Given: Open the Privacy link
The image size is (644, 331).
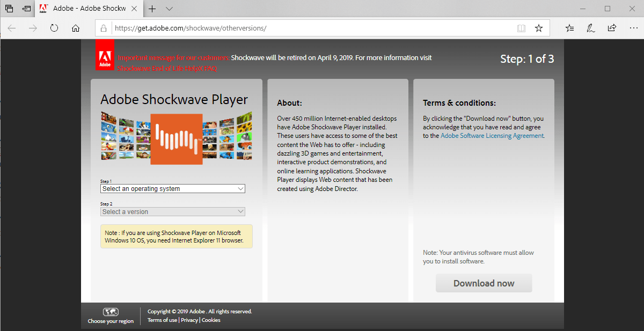Looking at the screenshot, I should (189, 320).
